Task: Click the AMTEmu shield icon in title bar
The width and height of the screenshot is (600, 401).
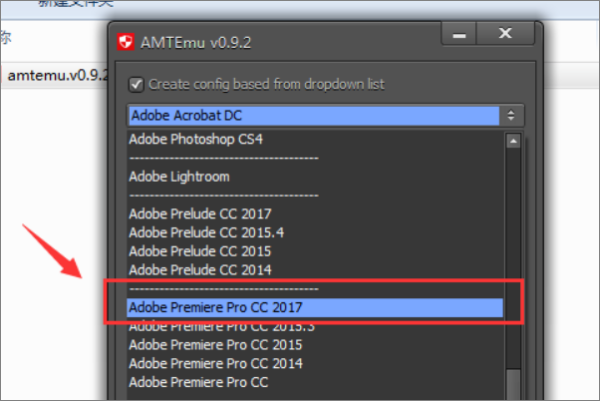Action: pyautogui.click(x=126, y=42)
